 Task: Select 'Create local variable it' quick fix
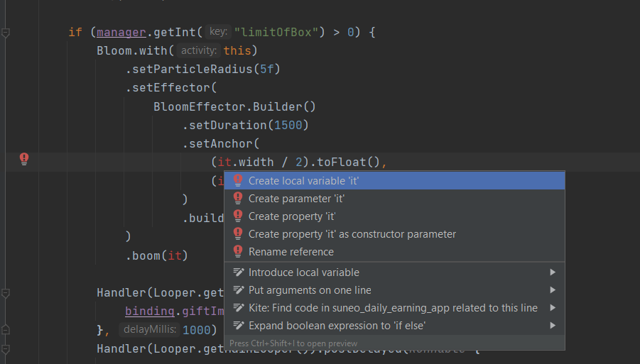pos(394,180)
